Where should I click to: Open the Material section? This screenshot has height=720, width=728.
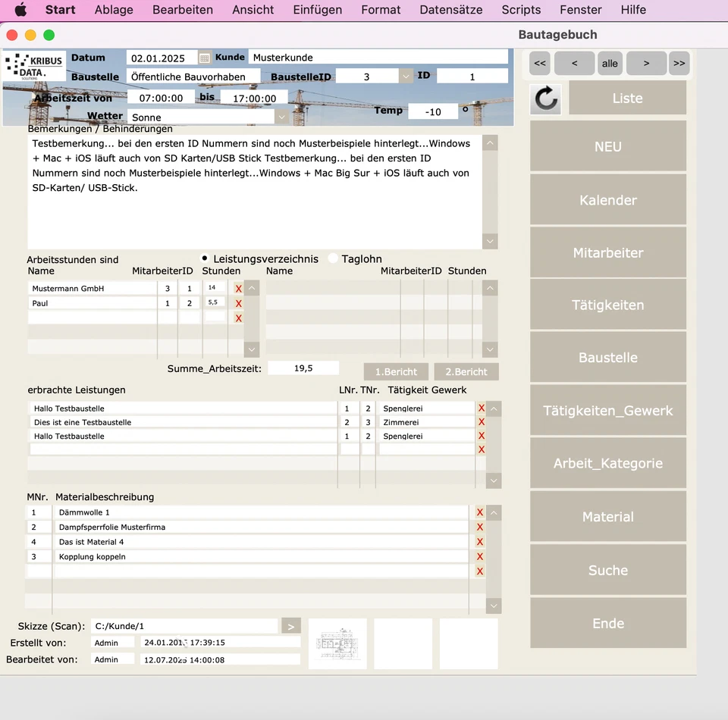[607, 516]
